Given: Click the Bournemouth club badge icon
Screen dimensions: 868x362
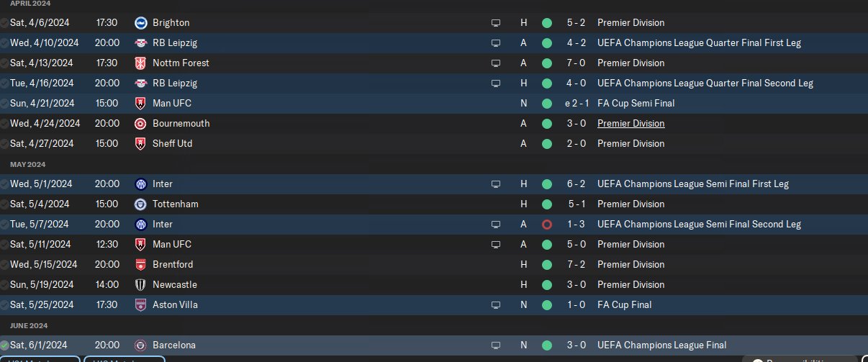Looking at the screenshot, I should tap(140, 124).
